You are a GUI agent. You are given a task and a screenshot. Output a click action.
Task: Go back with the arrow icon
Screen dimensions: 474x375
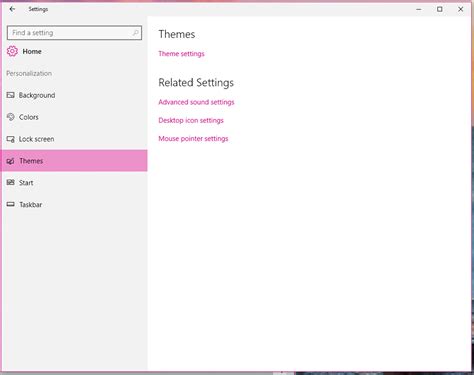tap(12, 9)
